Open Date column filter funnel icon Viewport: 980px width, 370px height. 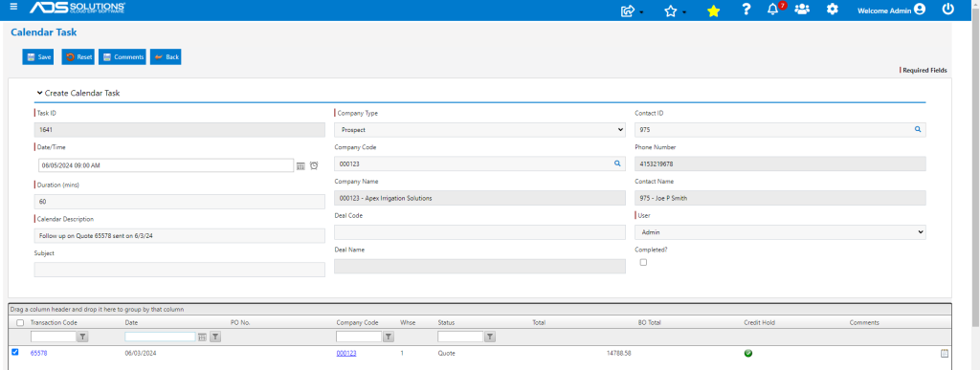(x=215, y=337)
